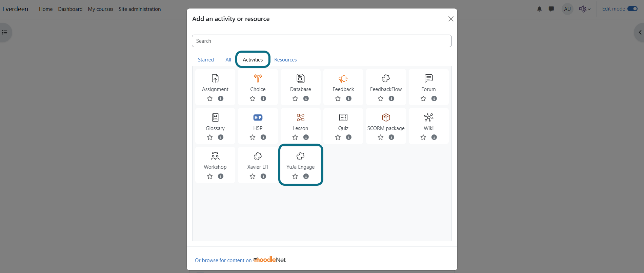This screenshot has width=644, height=273.
Task: Star the Forum activity
Action: click(x=423, y=98)
